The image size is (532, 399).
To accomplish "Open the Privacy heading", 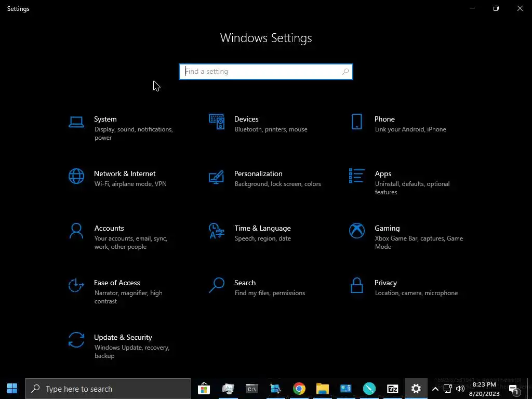I will [385, 283].
